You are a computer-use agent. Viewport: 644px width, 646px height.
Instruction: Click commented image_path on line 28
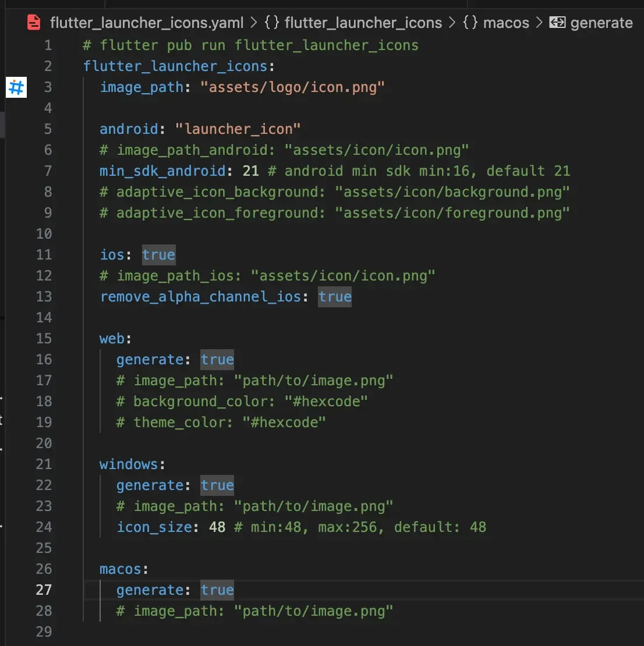coord(255,611)
